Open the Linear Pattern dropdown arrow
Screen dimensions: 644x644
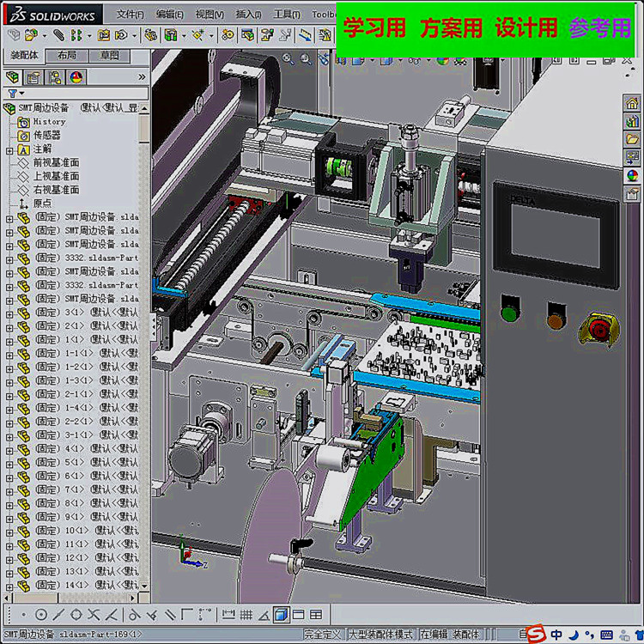tap(89, 36)
